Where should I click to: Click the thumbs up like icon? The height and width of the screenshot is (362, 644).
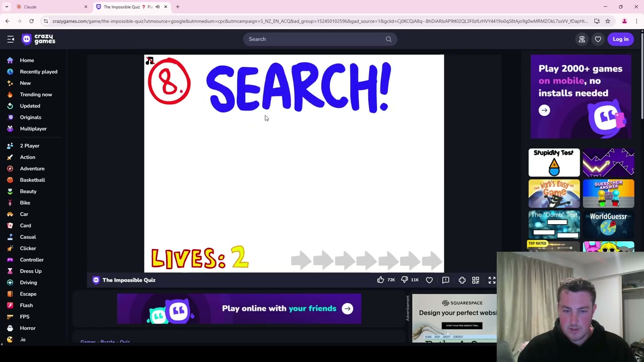coord(380,280)
